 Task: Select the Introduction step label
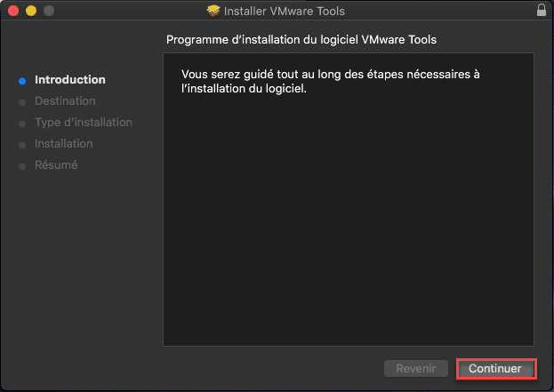70,80
